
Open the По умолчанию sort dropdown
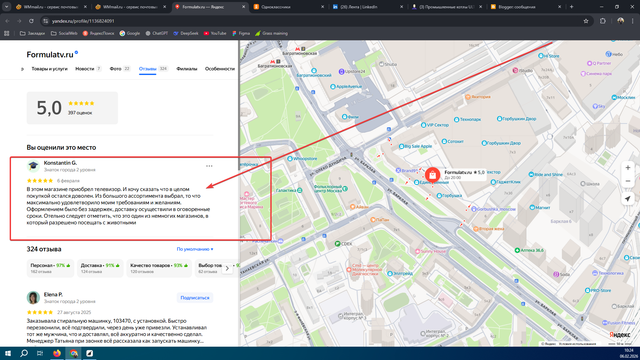(195, 249)
